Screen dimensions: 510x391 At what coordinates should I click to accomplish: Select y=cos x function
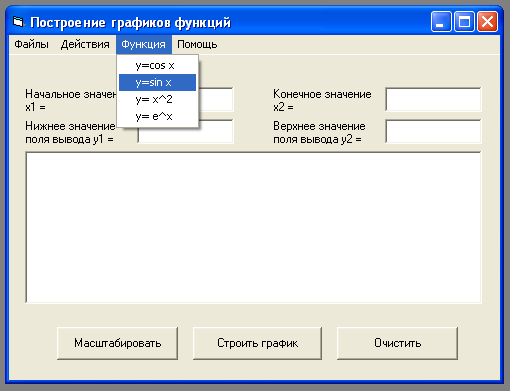[157, 65]
